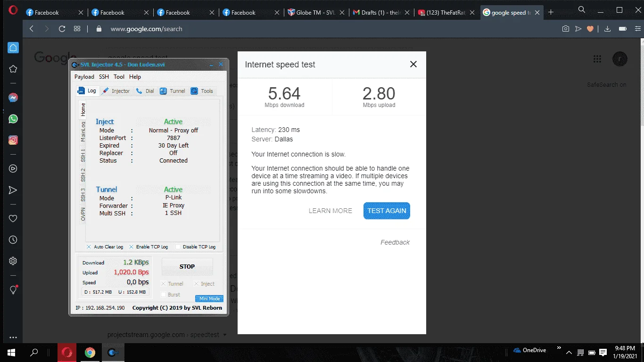Toggle the Inject checkbox near STOP
The width and height of the screenshot is (644, 362).
pyautogui.click(x=196, y=284)
